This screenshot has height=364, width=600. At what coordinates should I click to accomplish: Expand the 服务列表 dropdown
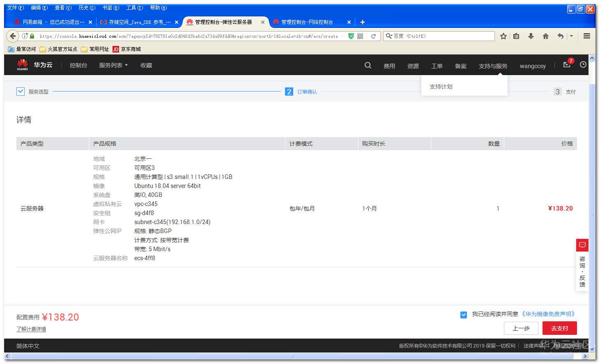tap(113, 65)
